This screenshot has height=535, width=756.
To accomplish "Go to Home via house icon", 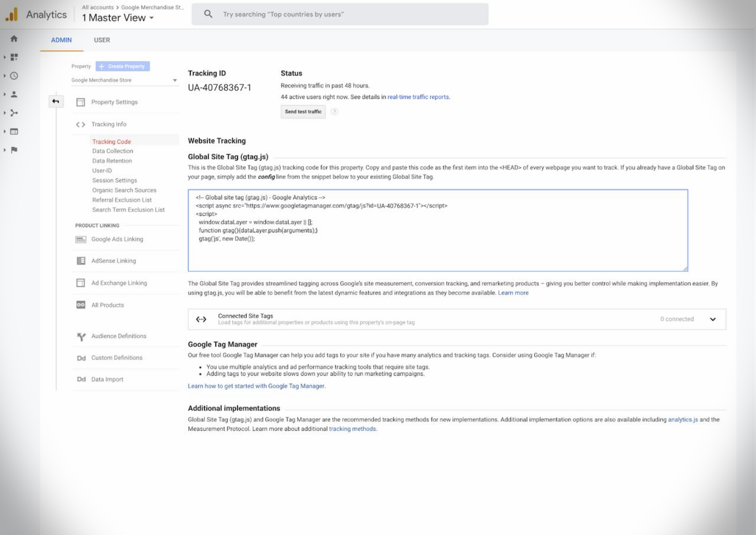I will click(x=14, y=38).
